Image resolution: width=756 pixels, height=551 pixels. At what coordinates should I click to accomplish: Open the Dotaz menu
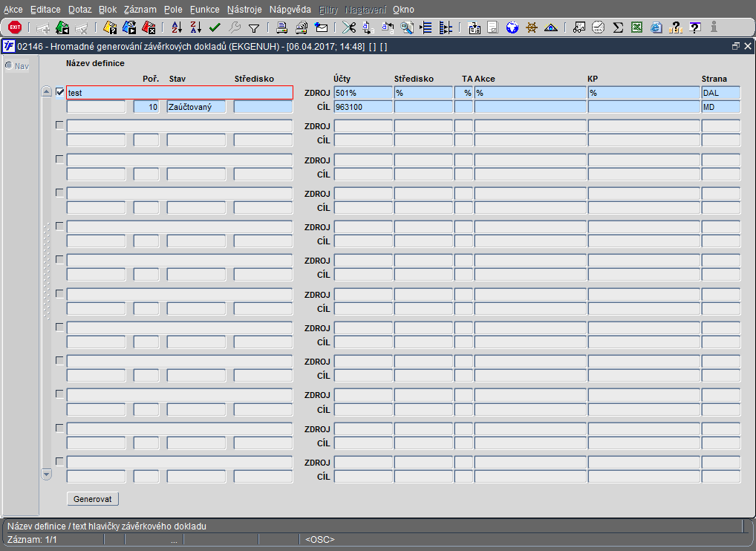pyautogui.click(x=79, y=10)
